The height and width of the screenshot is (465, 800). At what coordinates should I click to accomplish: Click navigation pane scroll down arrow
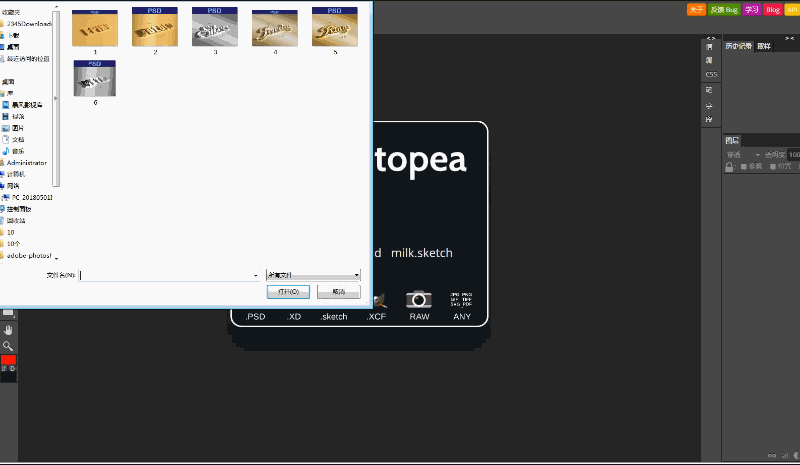click(56, 258)
